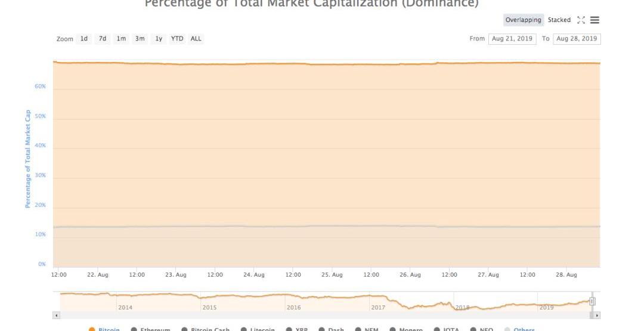Click navigator scrollbar left arrow
The image size is (644, 331).
coord(56,315)
